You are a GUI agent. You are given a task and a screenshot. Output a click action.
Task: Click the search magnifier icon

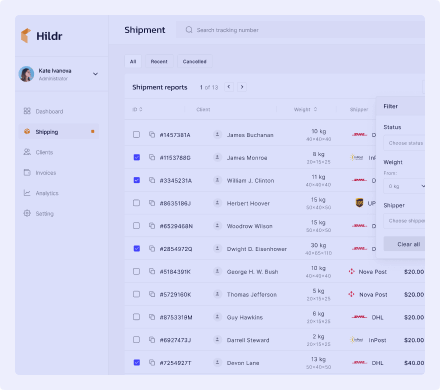click(x=189, y=30)
